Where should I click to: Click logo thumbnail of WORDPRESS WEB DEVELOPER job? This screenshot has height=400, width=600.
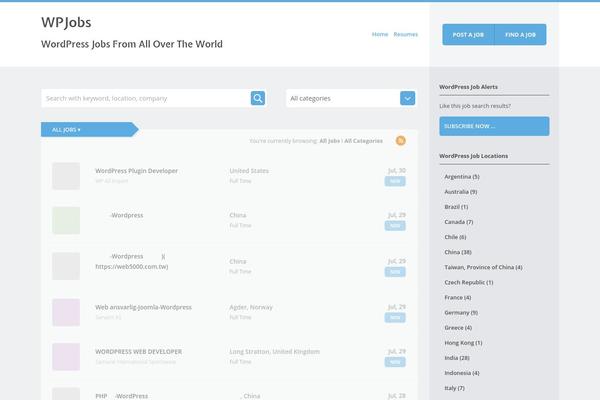[66, 357]
